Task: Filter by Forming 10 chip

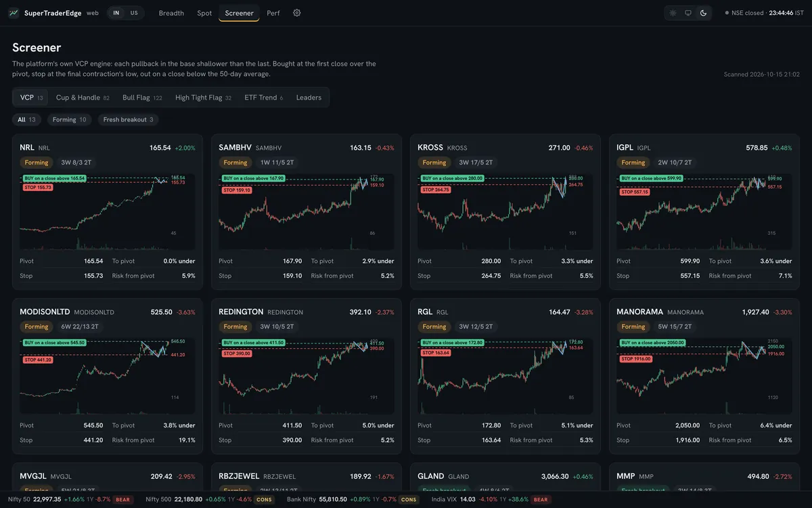Action: (x=70, y=120)
